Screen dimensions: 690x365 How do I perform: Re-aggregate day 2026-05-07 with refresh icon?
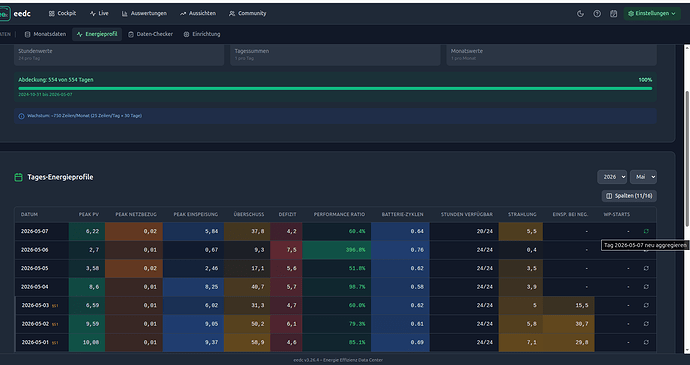[x=646, y=231]
